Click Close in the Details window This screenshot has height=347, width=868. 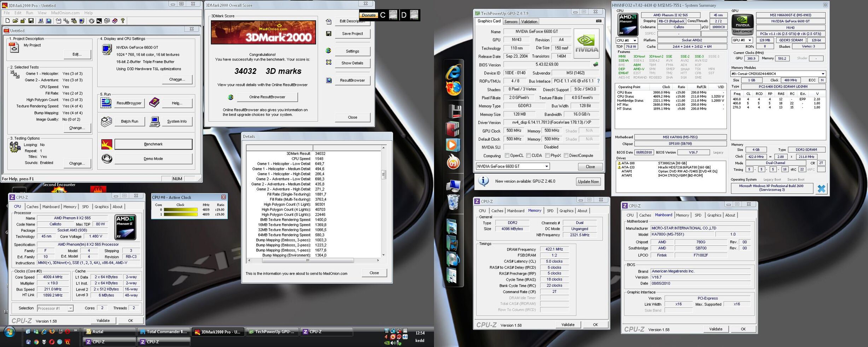tap(374, 273)
